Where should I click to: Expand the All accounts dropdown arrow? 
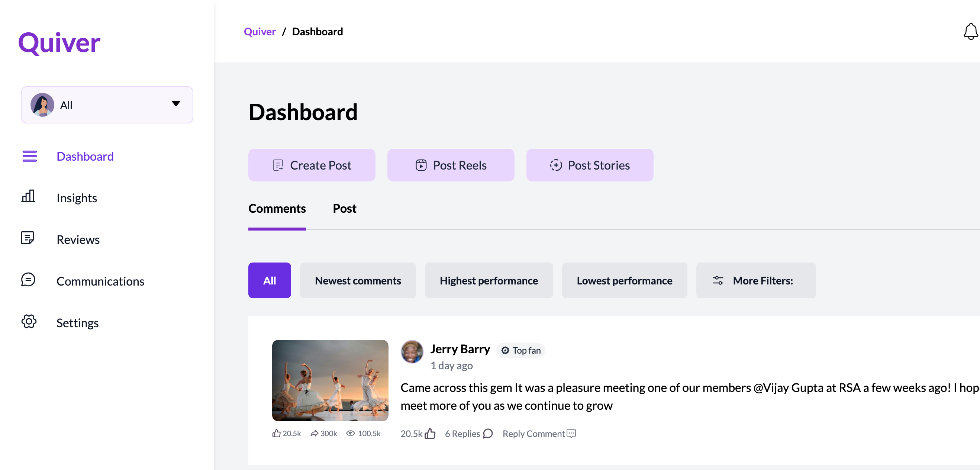(176, 103)
